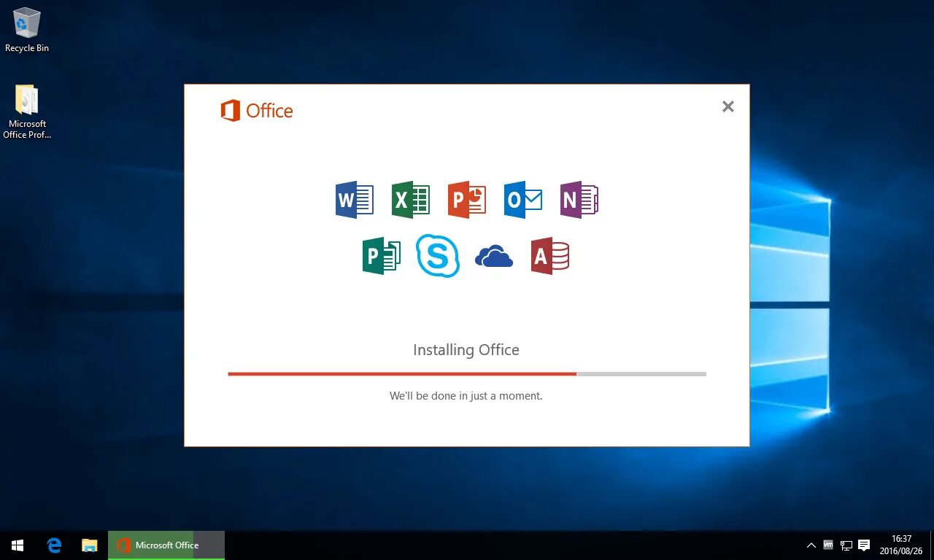Click the Installing Office progress bar
This screenshot has height=560, width=934.
point(467,374)
